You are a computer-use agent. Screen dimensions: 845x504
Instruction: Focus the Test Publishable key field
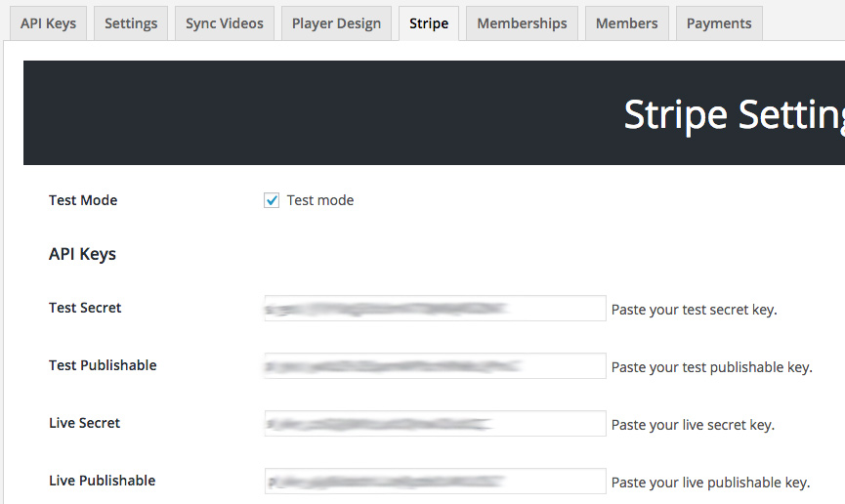[436, 366]
